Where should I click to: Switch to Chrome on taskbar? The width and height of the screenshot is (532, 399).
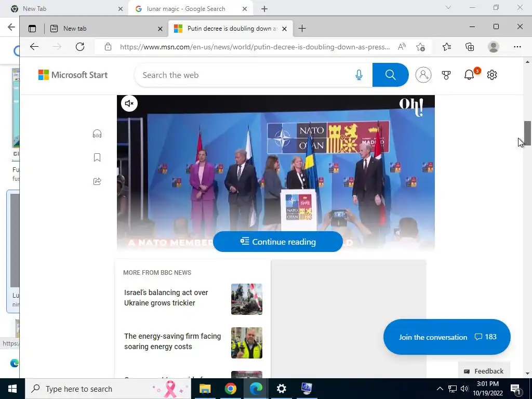click(230, 389)
